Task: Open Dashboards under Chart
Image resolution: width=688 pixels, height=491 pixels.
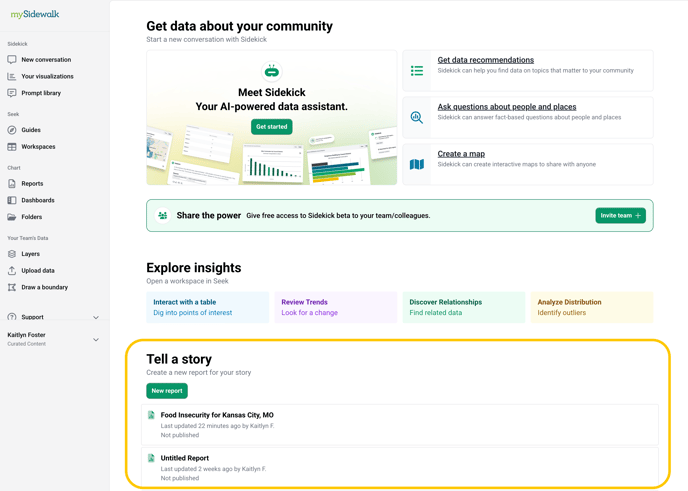Action: [38, 200]
